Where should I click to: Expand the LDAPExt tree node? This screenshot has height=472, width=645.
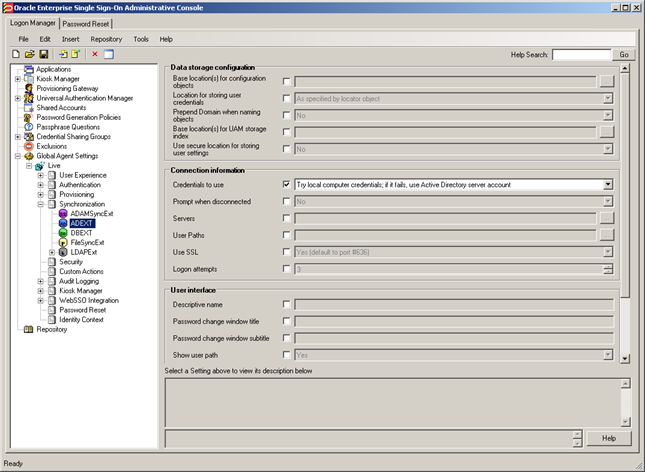[x=52, y=252]
